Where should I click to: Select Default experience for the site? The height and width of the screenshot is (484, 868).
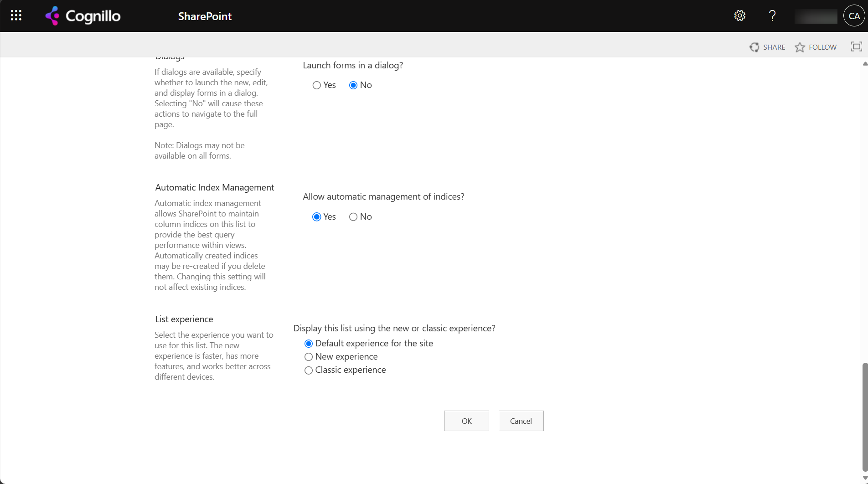(x=308, y=344)
